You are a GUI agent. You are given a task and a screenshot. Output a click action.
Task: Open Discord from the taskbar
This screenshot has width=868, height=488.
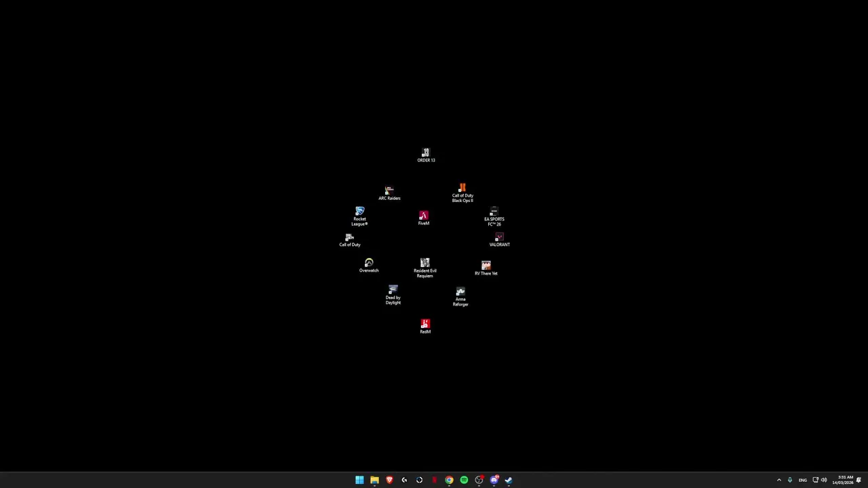tap(494, 480)
